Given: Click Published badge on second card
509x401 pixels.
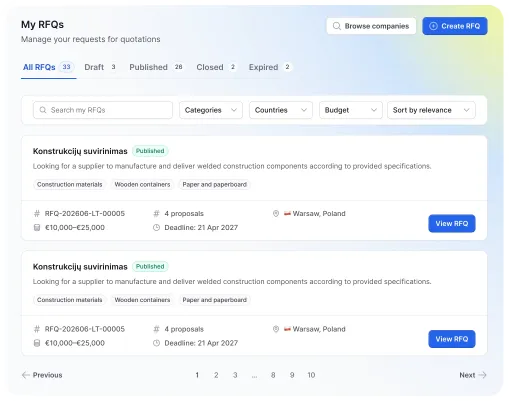Looking at the screenshot, I should 150,267.
